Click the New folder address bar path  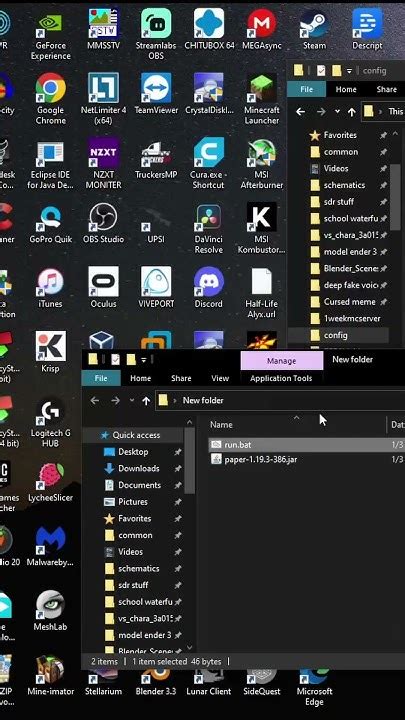(203, 400)
